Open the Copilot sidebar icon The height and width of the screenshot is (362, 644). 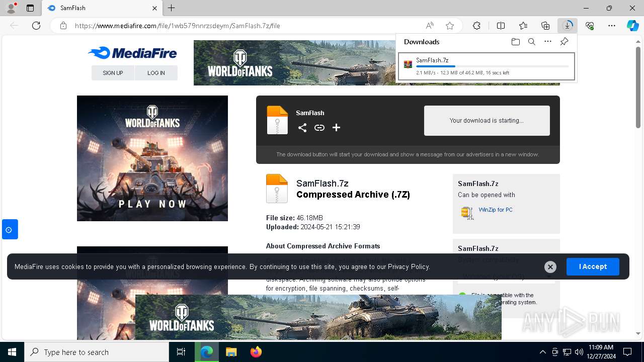click(x=632, y=26)
